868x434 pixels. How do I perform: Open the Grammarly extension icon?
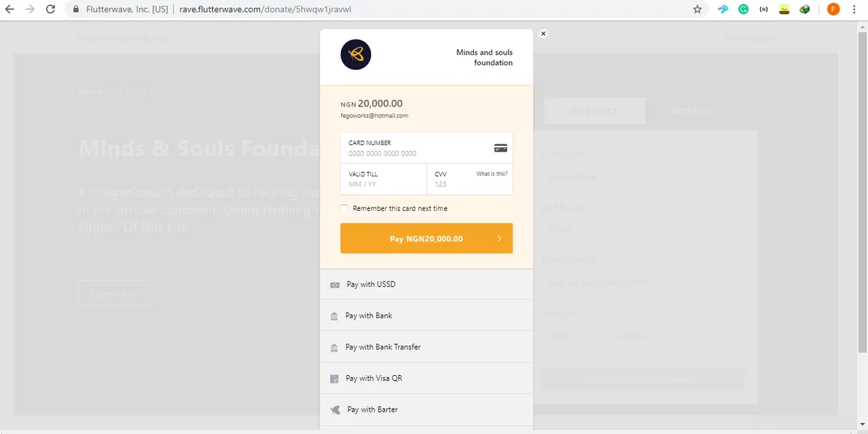(x=743, y=9)
